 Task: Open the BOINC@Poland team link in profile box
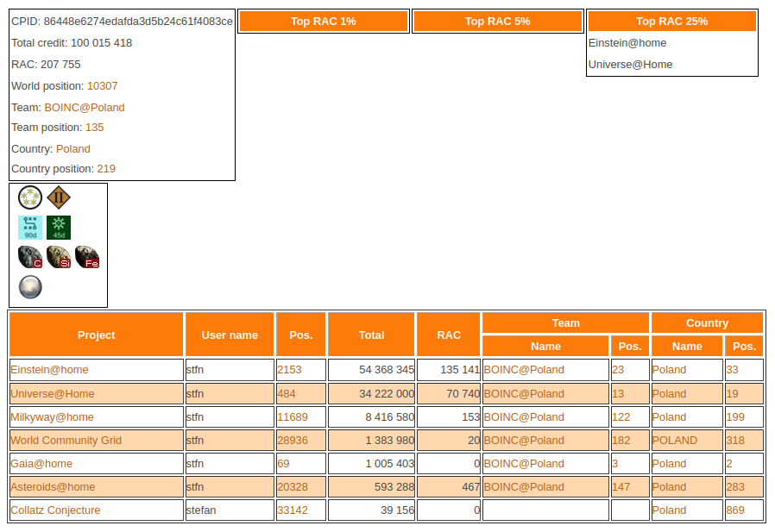85,108
